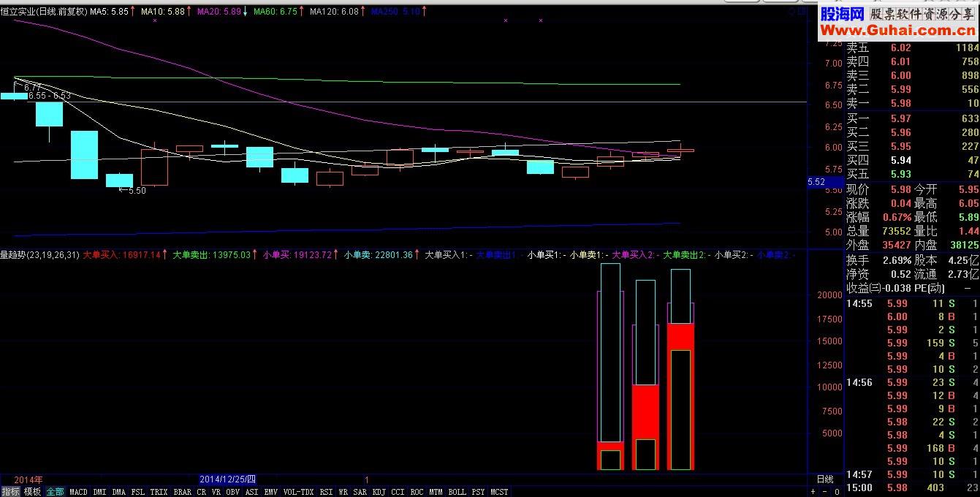Click the 大单卖出: 13975.03 label
The image size is (980, 497).
click(213, 255)
